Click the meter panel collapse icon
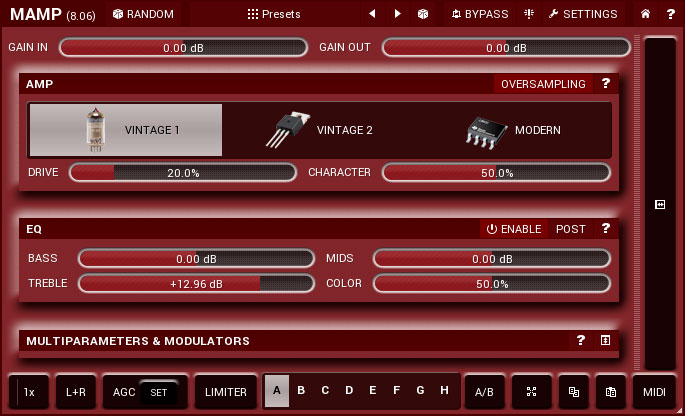 click(x=660, y=205)
